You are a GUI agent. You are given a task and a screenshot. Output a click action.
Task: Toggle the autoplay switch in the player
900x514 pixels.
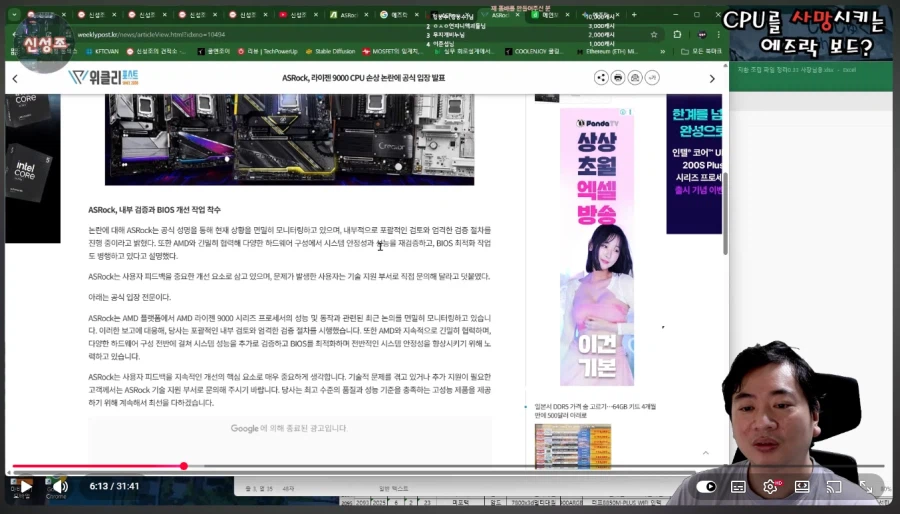(x=706, y=486)
